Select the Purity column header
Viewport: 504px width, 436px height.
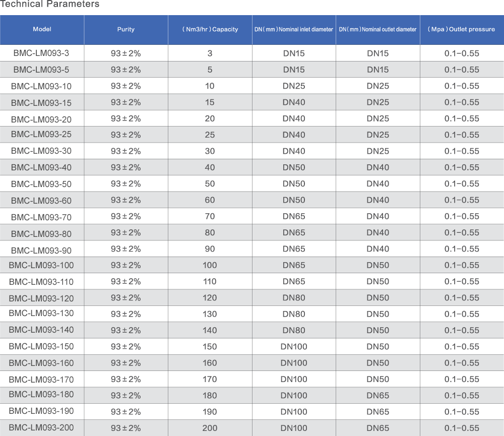click(125, 29)
